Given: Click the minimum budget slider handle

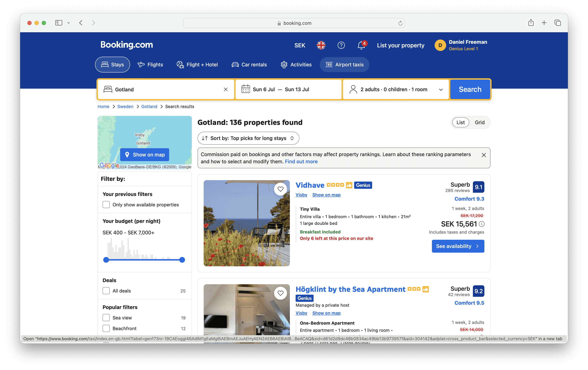Looking at the screenshot, I should tap(106, 260).
